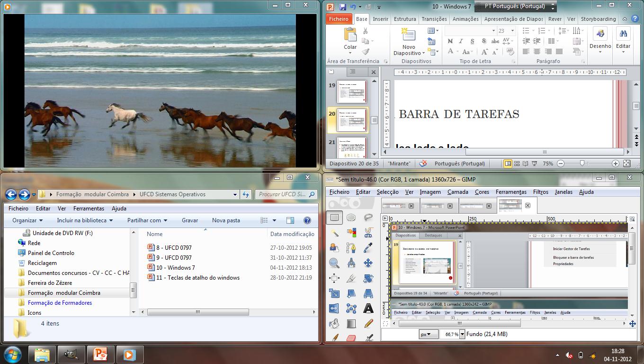
Task: Select GIMP's Text tool
Action: point(368,309)
